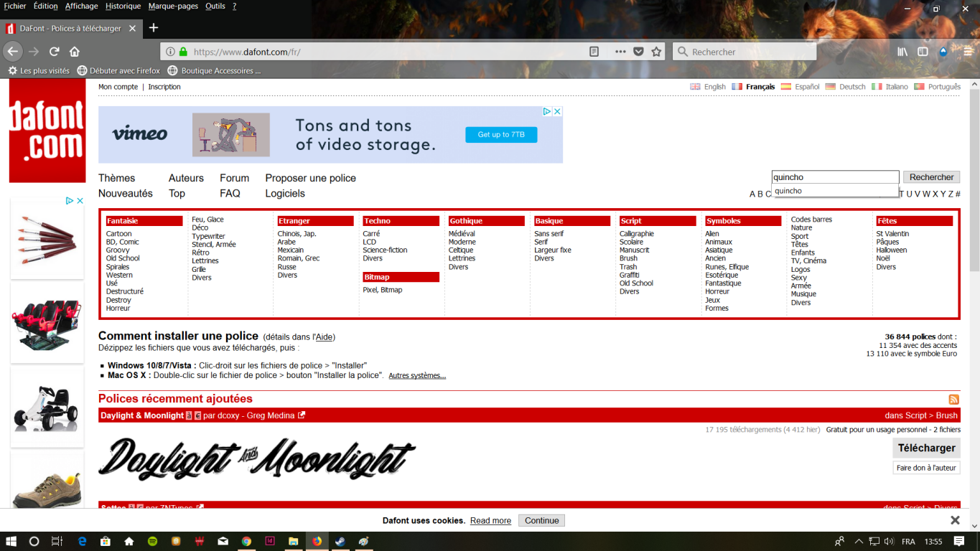Launch Microsoft Edge from taskbar
Image resolution: width=980 pixels, height=551 pixels.
(82, 541)
